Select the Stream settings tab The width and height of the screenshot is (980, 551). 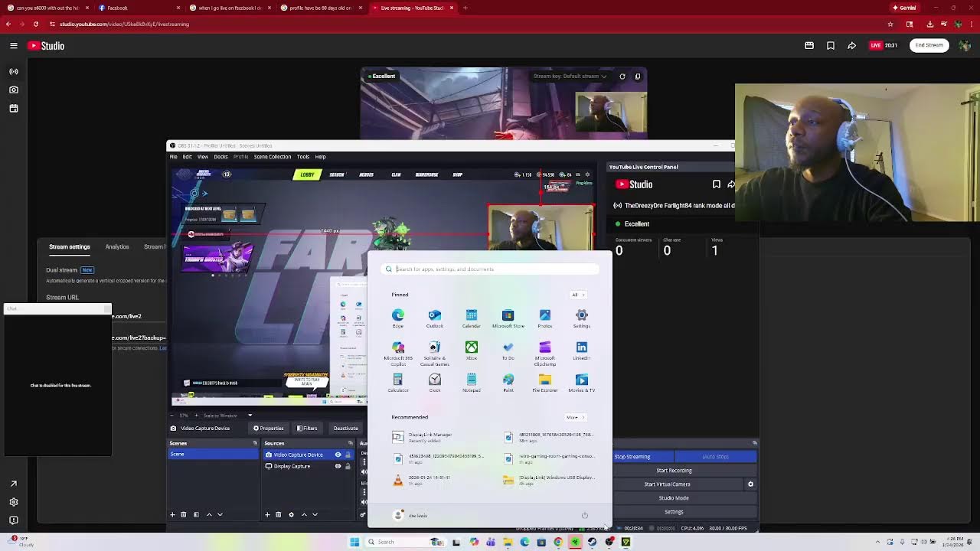[x=70, y=246]
